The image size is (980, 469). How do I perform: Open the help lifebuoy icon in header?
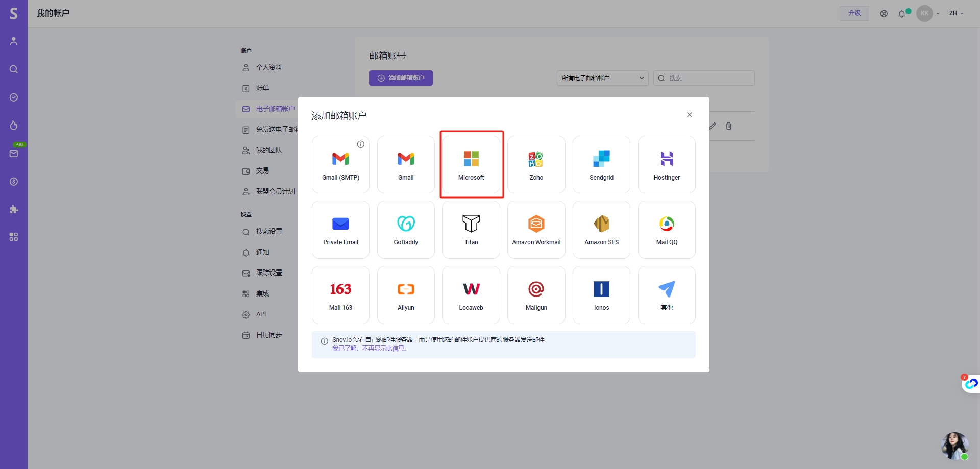tap(884, 14)
